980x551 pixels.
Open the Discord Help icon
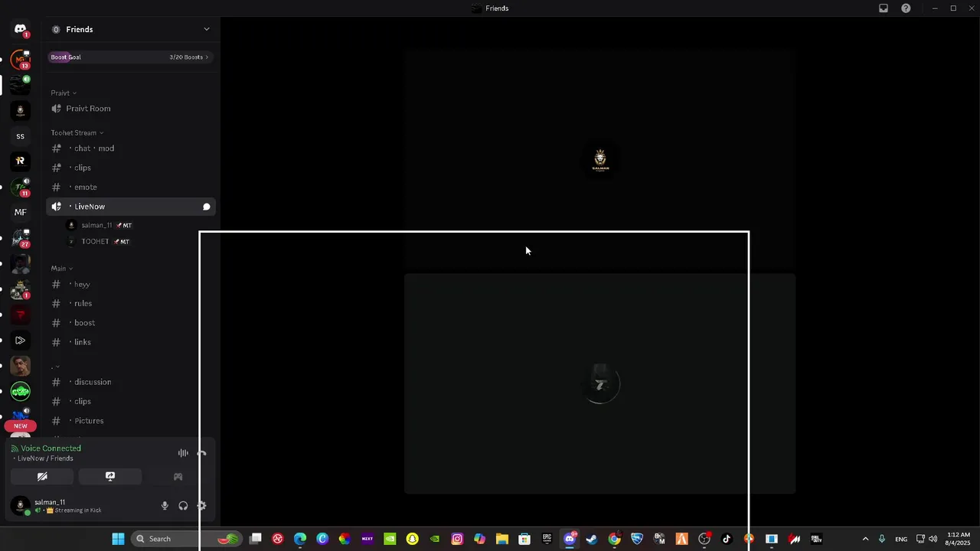click(906, 8)
